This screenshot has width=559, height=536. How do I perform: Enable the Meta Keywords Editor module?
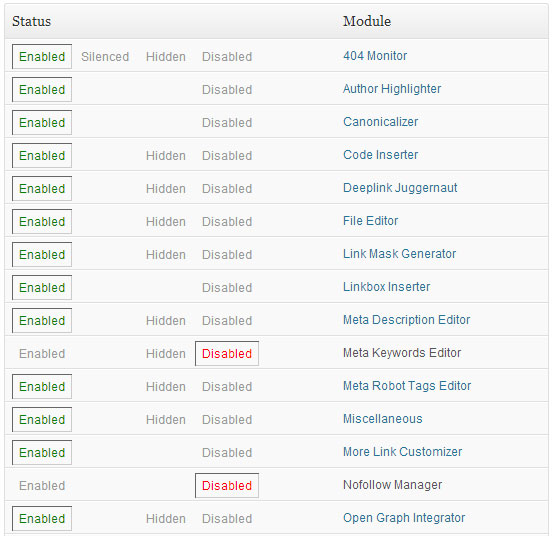(42, 353)
